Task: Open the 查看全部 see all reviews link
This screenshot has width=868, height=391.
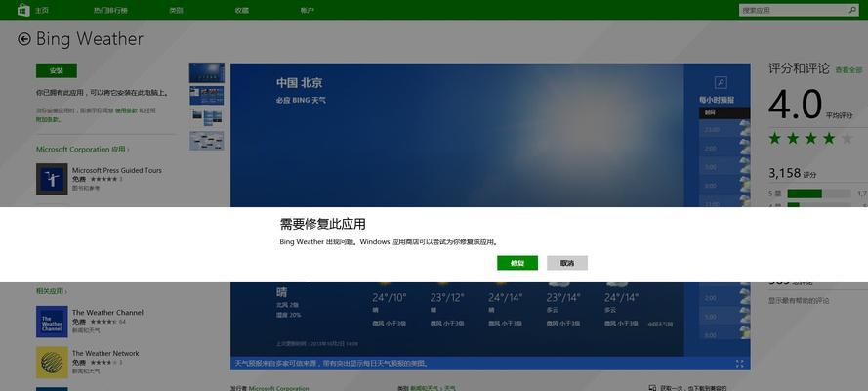Action: 848,70
